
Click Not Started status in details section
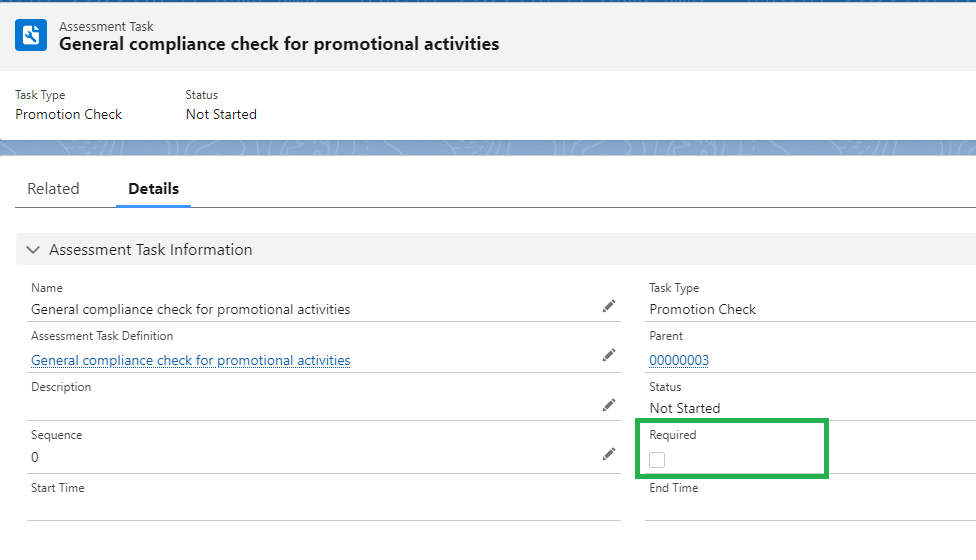[684, 408]
